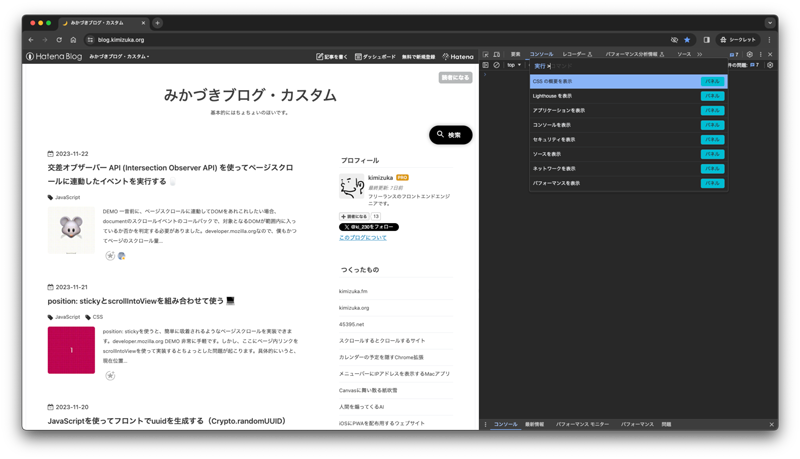Choose アプリケーションを表示 in the command menu
This screenshot has width=800, height=459.
tap(629, 111)
